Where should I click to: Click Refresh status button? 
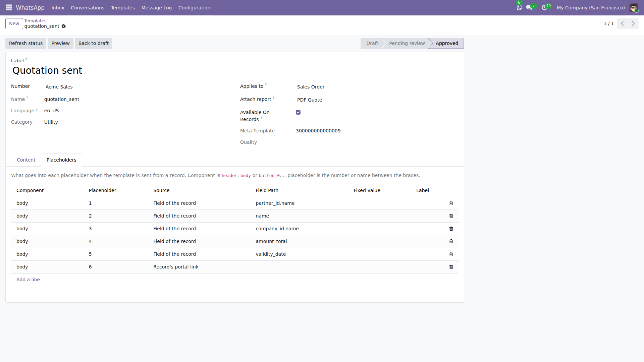tap(26, 43)
